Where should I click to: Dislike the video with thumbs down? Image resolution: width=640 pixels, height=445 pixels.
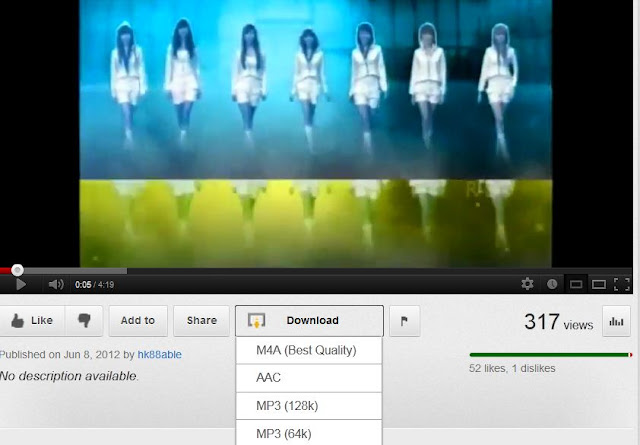click(x=84, y=320)
